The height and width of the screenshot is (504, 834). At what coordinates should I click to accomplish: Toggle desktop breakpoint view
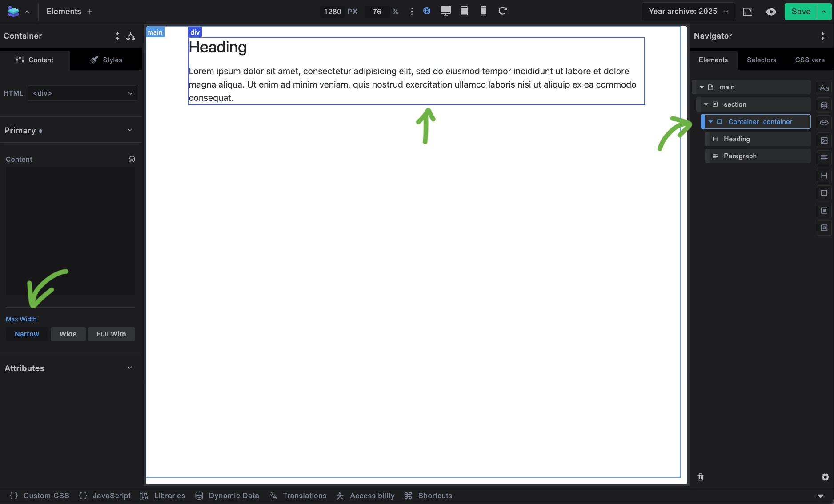(445, 11)
